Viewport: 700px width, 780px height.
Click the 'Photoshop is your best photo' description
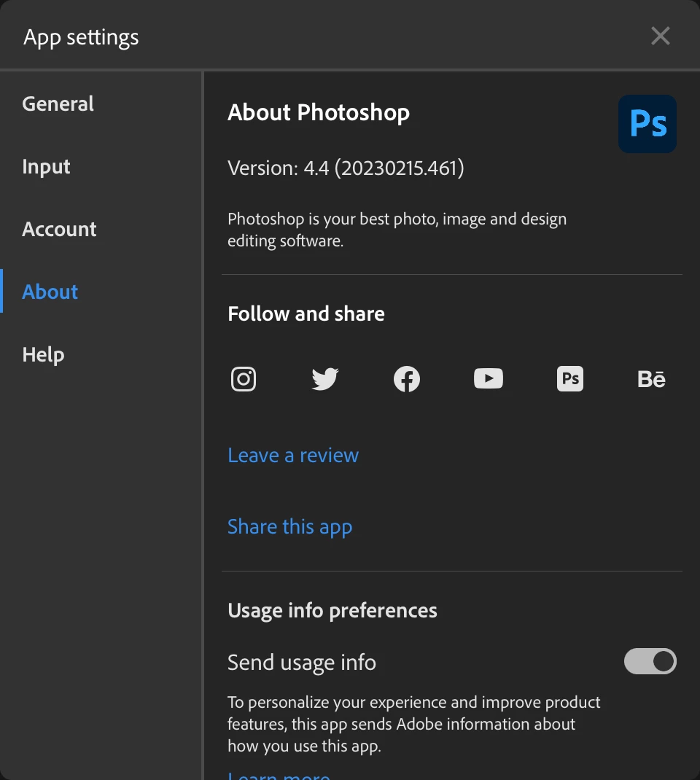(397, 230)
